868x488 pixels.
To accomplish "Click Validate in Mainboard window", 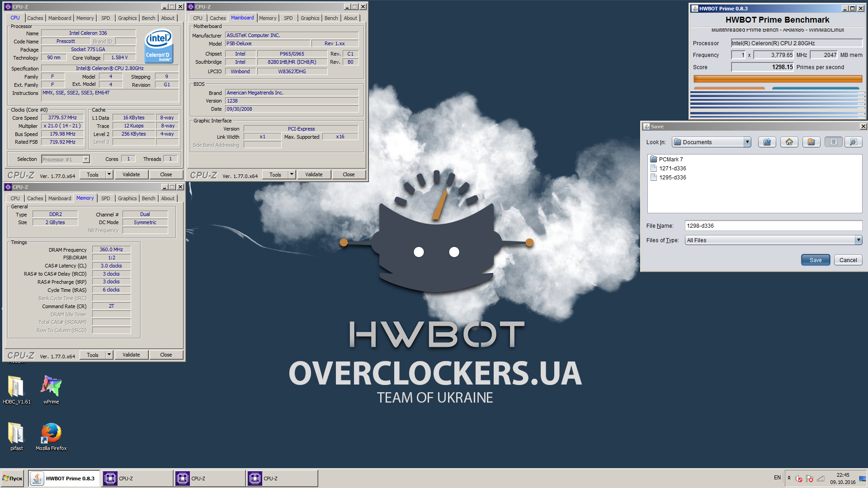I will tap(314, 174).
